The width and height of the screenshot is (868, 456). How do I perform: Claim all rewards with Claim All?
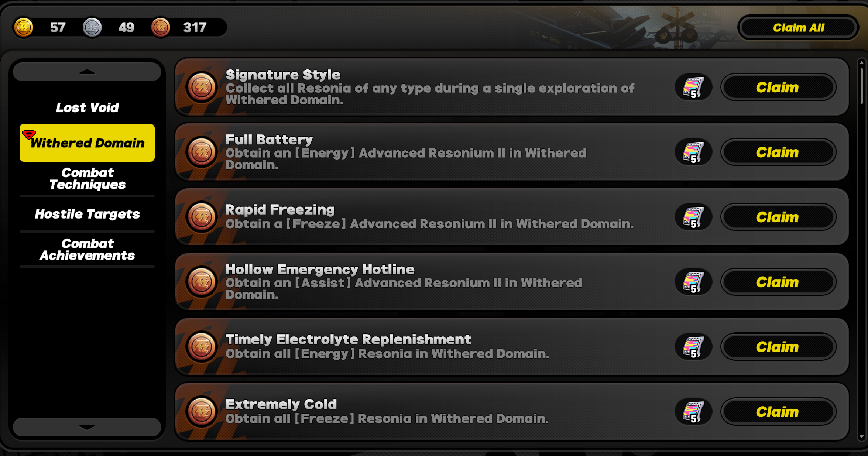pos(798,28)
